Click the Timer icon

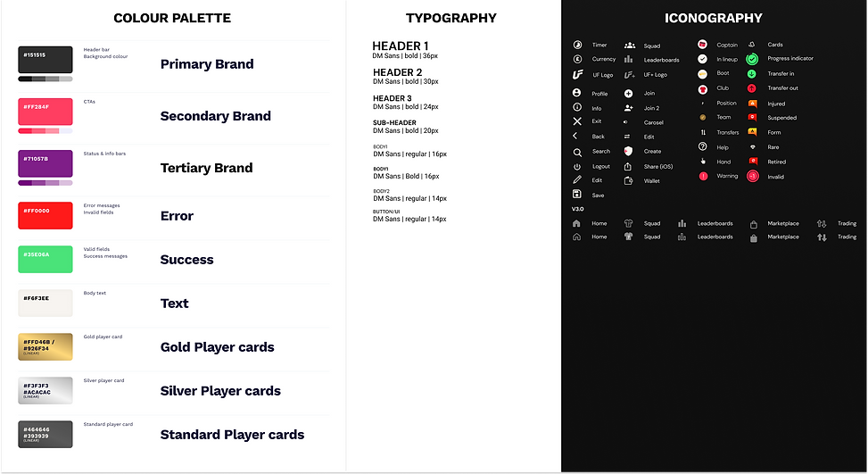pos(577,45)
